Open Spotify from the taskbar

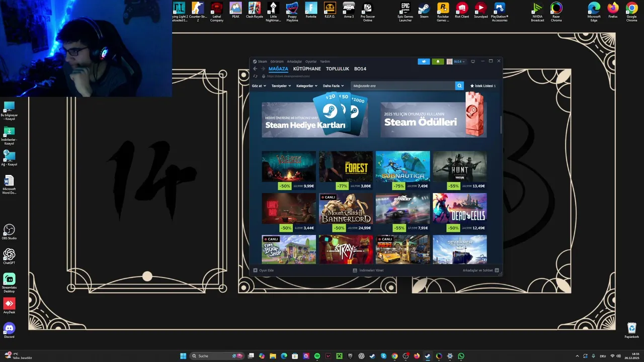click(x=317, y=356)
